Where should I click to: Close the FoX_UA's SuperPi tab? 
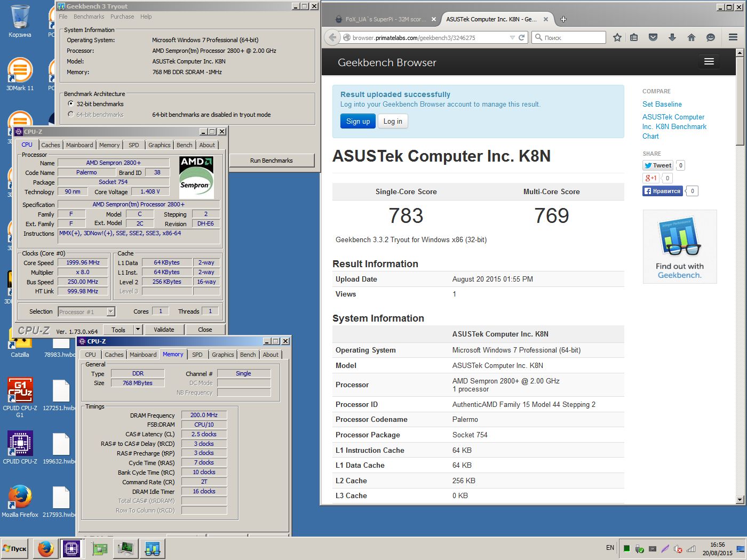[434, 19]
